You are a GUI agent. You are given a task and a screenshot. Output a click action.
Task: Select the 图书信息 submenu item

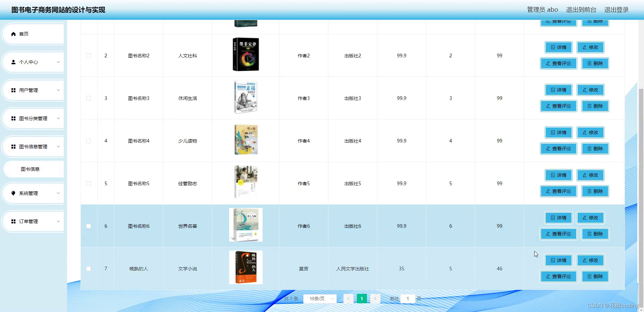(x=34, y=169)
